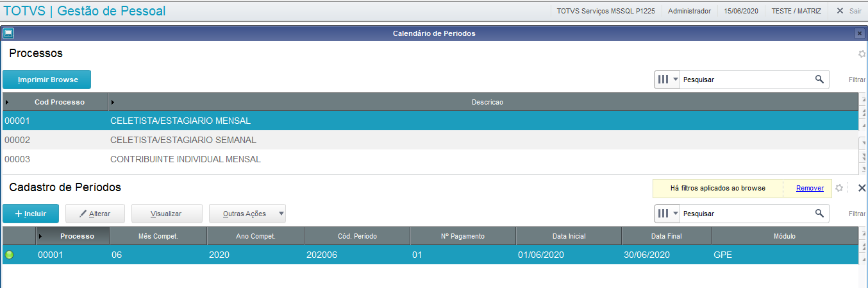Click Filtrar next to periods search
The image size is (868, 288).
click(x=857, y=214)
